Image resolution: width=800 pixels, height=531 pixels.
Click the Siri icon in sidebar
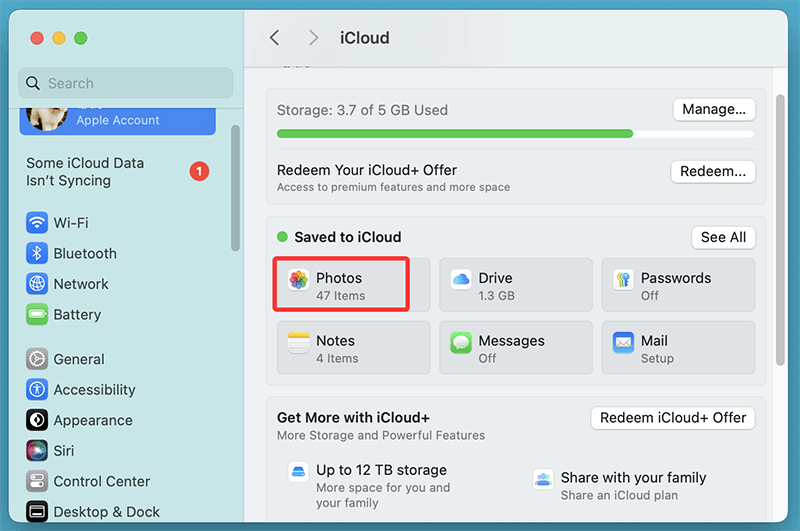[x=37, y=451]
